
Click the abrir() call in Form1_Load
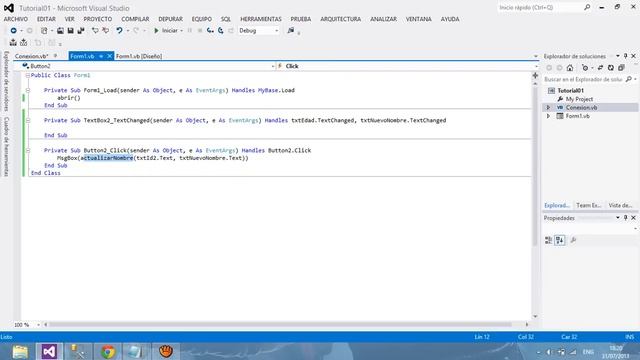[69, 98]
